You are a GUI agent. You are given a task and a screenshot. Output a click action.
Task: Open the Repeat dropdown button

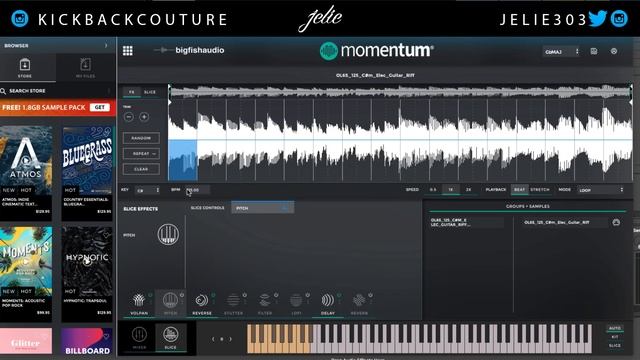coord(141,153)
